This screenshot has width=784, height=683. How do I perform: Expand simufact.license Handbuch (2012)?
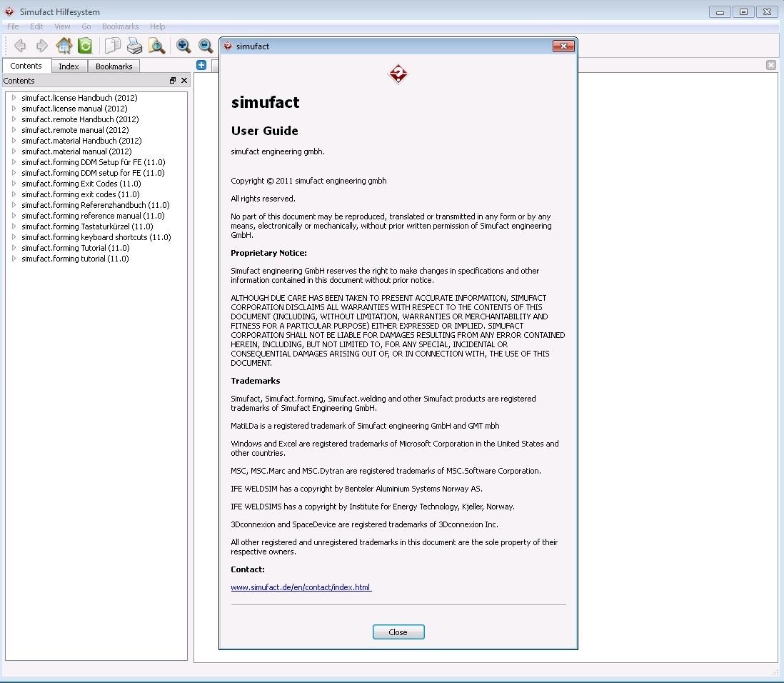[x=14, y=98]
